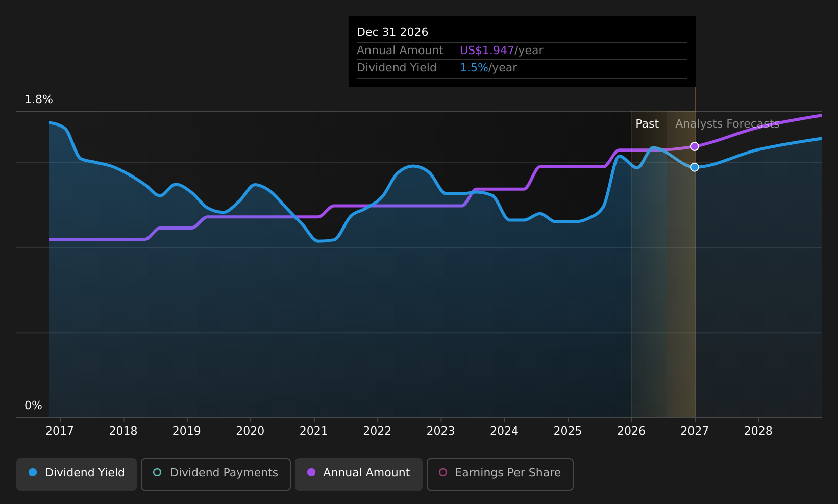Enable the Earnings Per Share series
This screenshot has width=838, height=504.
(500, 474)
